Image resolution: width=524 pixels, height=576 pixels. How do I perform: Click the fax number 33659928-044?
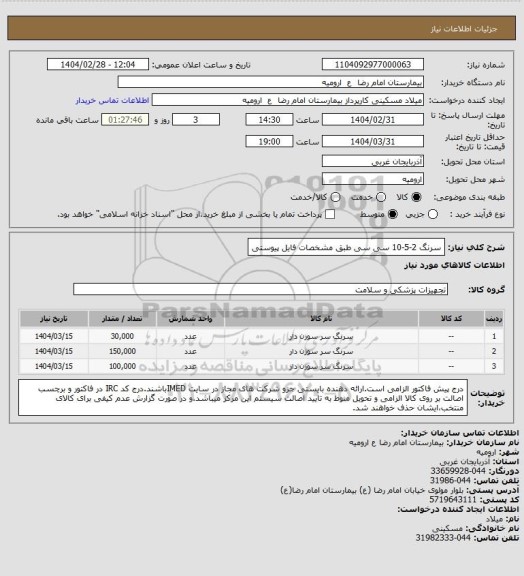click(458, 471)
